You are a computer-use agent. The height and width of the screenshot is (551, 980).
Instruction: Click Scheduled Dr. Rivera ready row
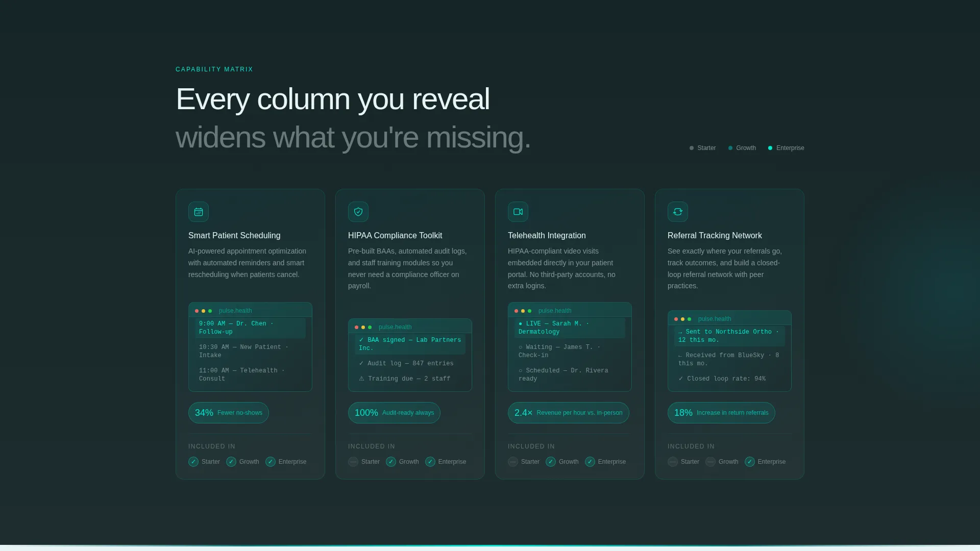click(570, 374)
